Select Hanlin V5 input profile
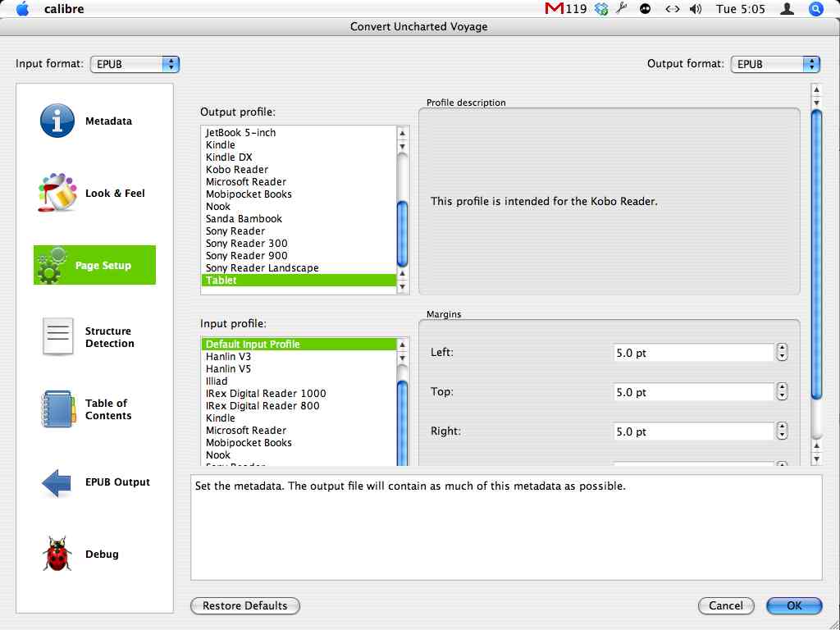This screenshot has height=630, width=840. coord(299,368)
